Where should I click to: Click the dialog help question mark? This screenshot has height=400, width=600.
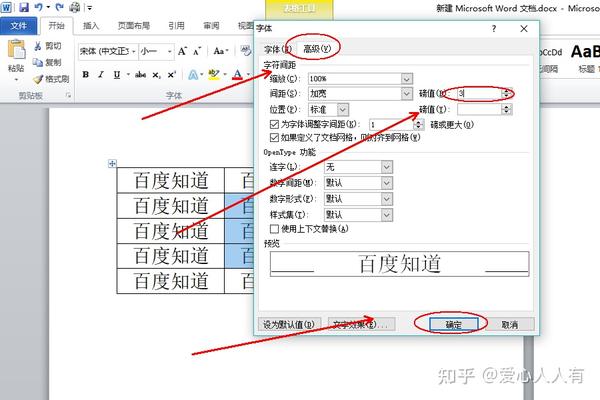click(494, 29)
